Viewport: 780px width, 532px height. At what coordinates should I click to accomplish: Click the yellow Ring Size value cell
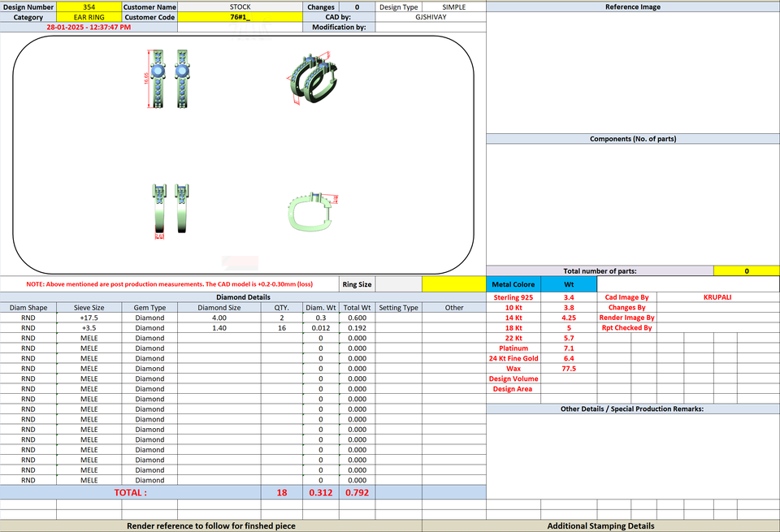[453, 284]
